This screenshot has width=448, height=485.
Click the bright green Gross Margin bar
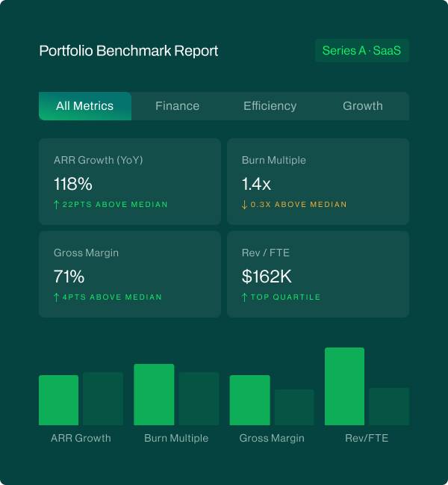pyautogui.click(x=250, y=401)
